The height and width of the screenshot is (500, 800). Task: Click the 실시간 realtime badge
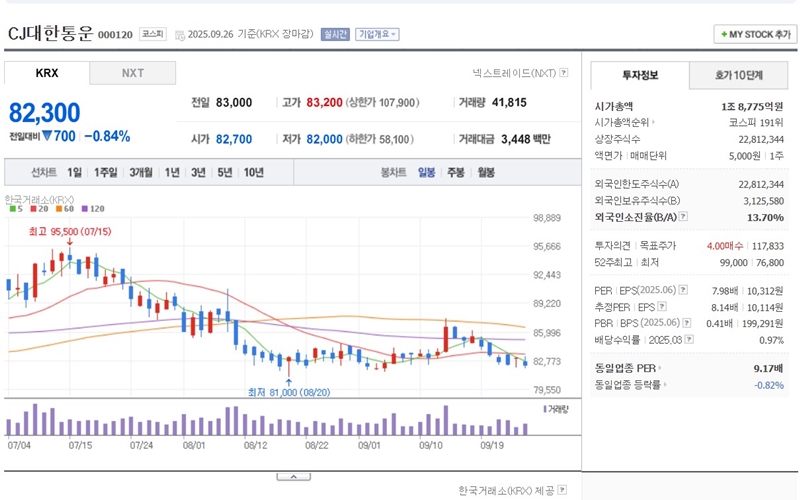[x=335, y=34]
